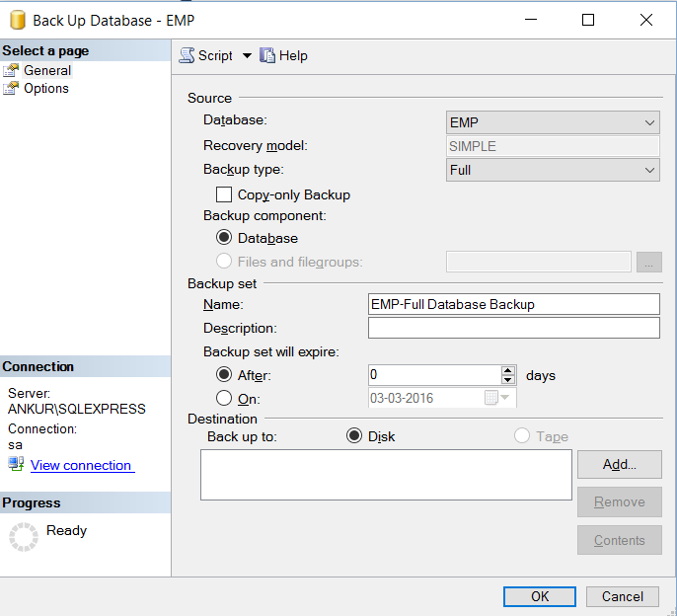The width and height of the screenshot is (677, 616).
Task: Switch to the Options page
Action: [x=46, y=88]
